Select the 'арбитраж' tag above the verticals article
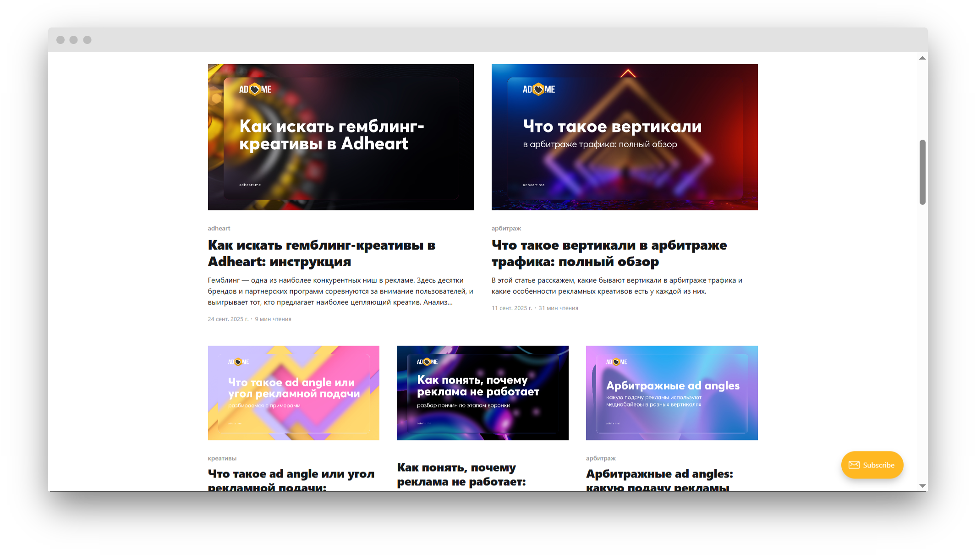Viewport: 976px width, 560px height. coord(506,228)
